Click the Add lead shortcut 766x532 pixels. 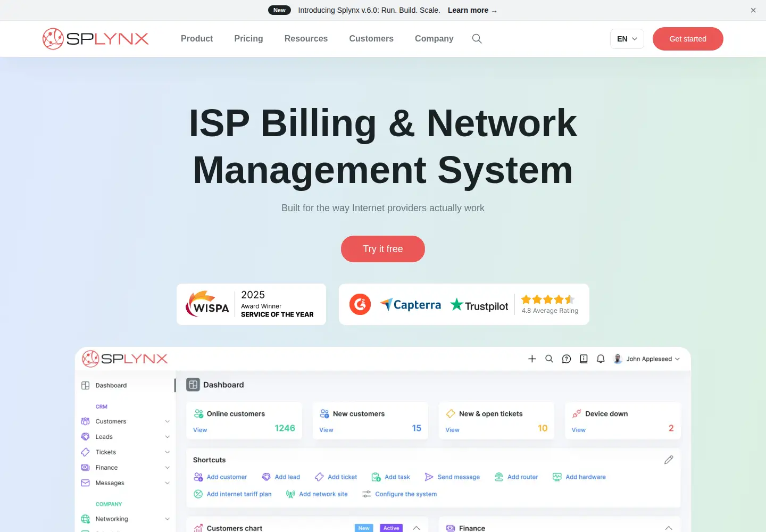click(x=281, y=477)
